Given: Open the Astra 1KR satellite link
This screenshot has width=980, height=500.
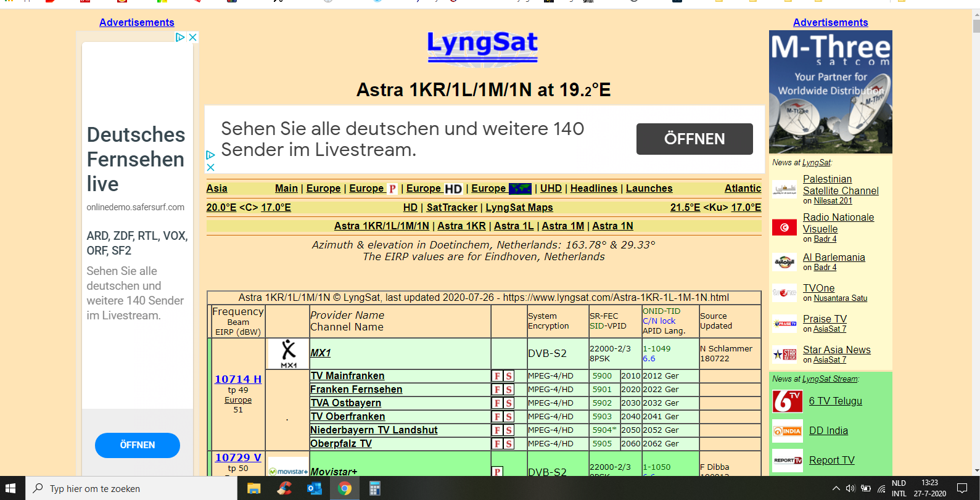Looking at the screenshot, I should pos(461,226).
